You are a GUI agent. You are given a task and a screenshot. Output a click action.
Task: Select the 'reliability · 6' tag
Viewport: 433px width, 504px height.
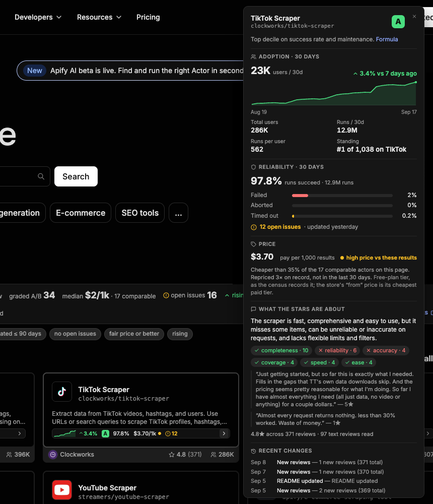tap(337, 350)
